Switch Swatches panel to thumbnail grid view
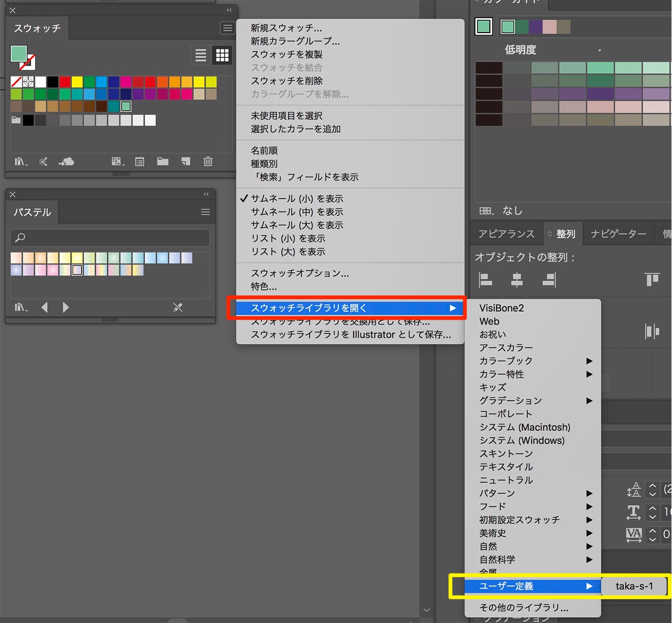The image size is (672, 623). click(222, 55)
